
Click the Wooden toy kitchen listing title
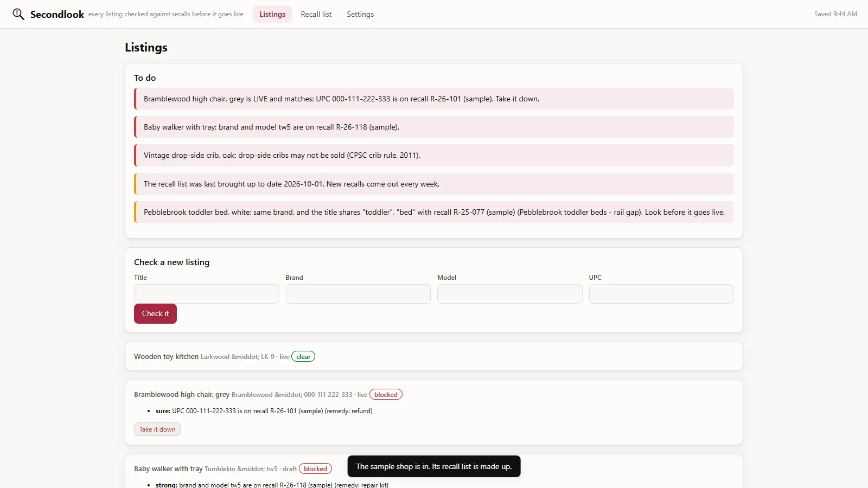coord(166,356)
